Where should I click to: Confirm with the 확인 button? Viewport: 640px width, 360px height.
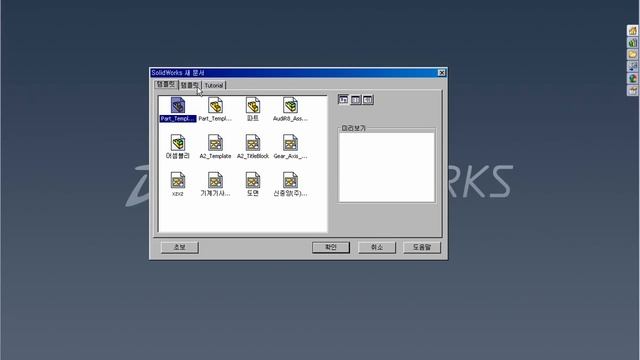coord(331,247)
